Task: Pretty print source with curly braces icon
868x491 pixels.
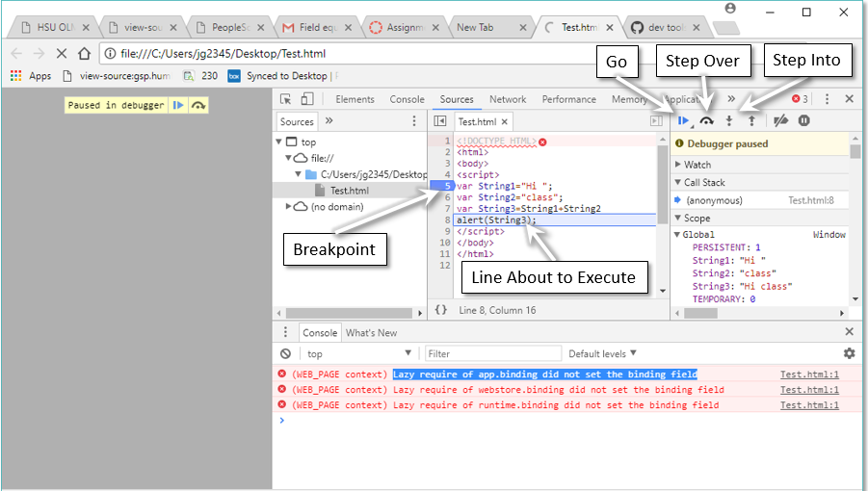Action: click(440, 310)
